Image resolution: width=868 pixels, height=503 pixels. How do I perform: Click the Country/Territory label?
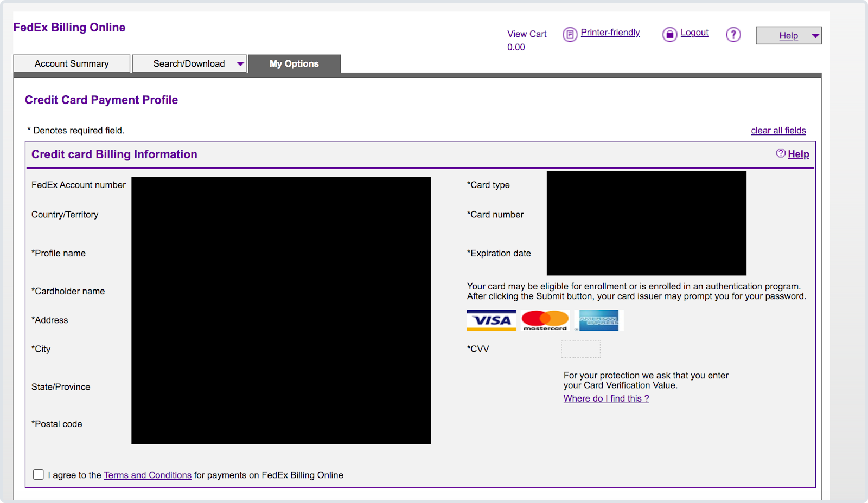point(65,215)
